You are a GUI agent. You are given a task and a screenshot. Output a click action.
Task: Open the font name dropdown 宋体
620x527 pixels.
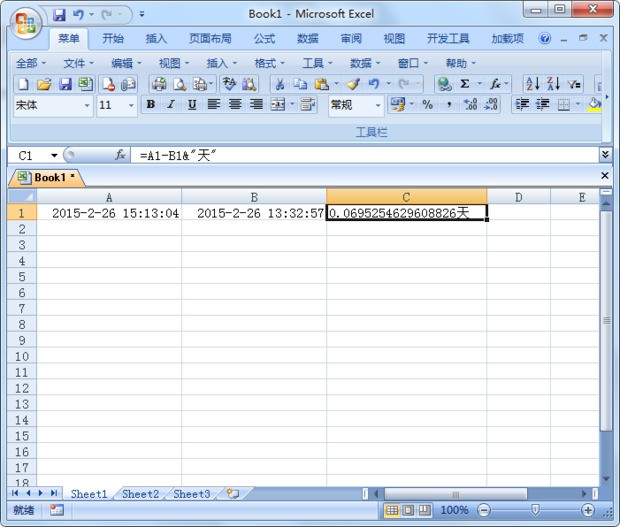[x=87, y=105]
